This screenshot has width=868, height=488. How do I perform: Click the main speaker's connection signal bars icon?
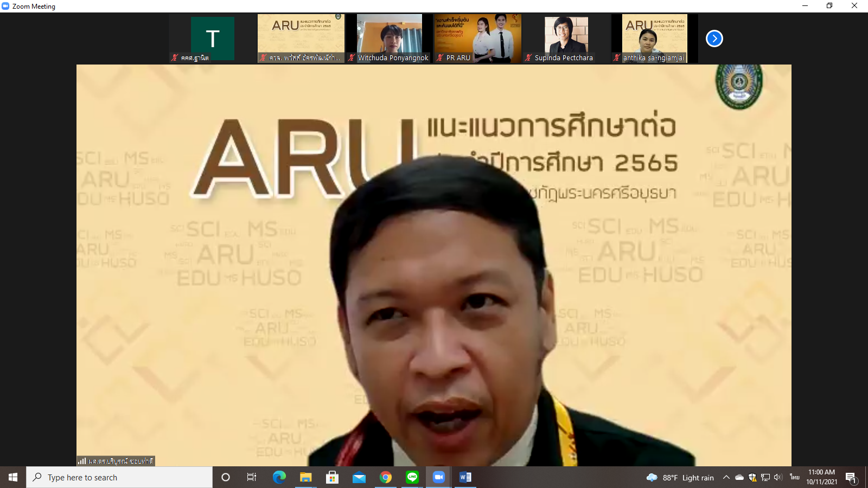pyautogui.click(x=82, y=461)
